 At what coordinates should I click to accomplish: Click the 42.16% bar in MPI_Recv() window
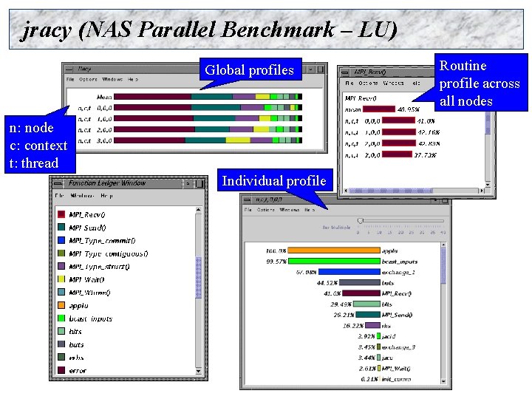399,132
